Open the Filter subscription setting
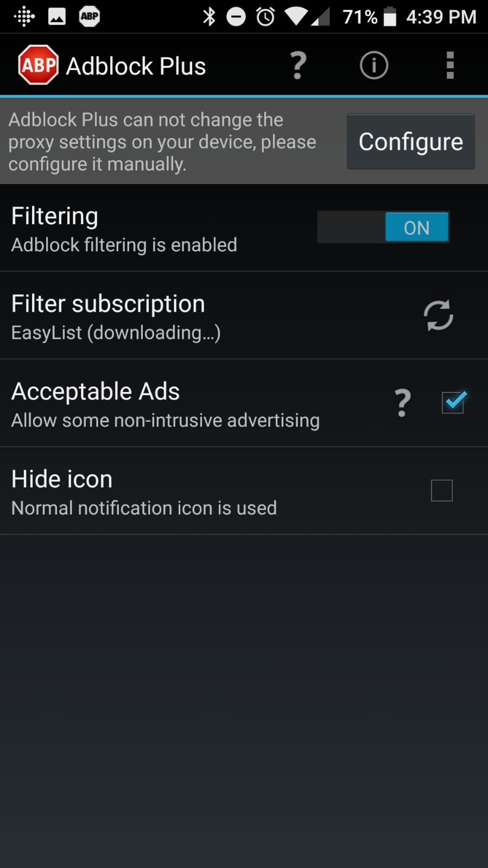Viewport: 488px width, 868px height. (244, 315)
